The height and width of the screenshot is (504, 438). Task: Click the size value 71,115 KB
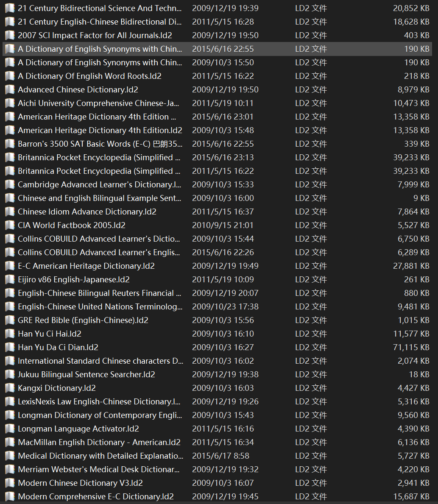pos(411,347)
